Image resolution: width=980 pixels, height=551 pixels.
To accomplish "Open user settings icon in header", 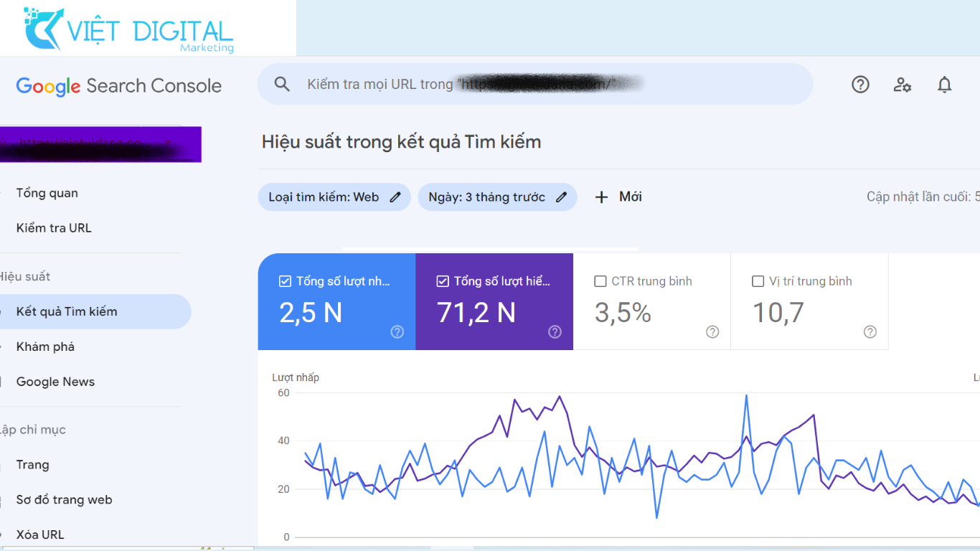I will point(902,85).
